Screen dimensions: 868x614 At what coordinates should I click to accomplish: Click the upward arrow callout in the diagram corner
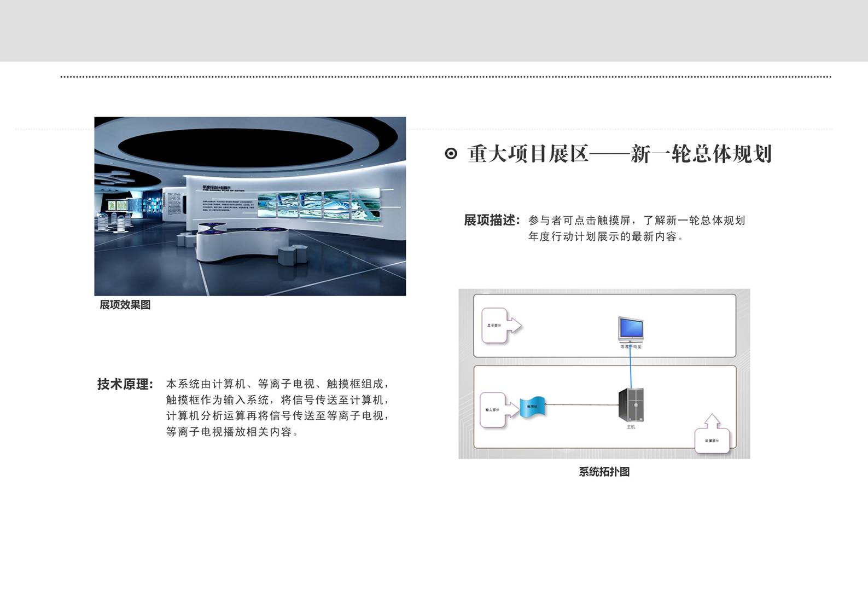point(713,433)
